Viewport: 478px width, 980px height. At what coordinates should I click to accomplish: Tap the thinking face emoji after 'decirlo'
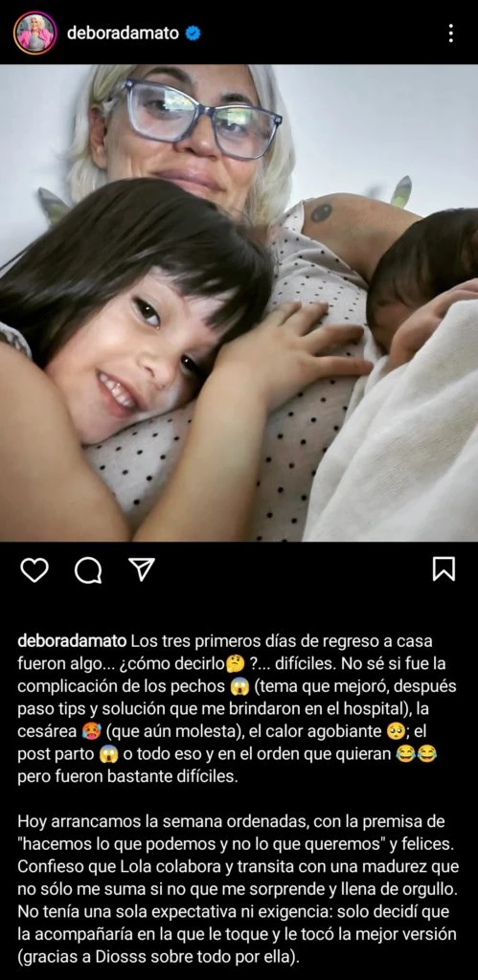235,664
